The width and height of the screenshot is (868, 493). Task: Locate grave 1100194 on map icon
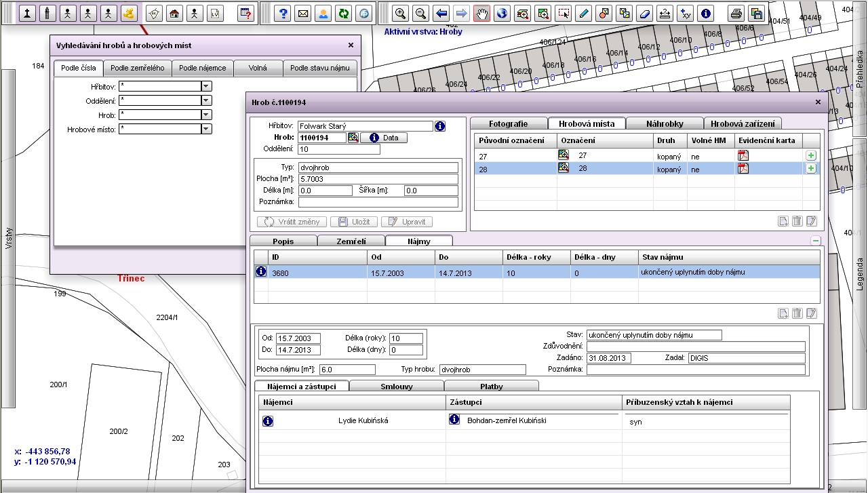pos(353,138)
